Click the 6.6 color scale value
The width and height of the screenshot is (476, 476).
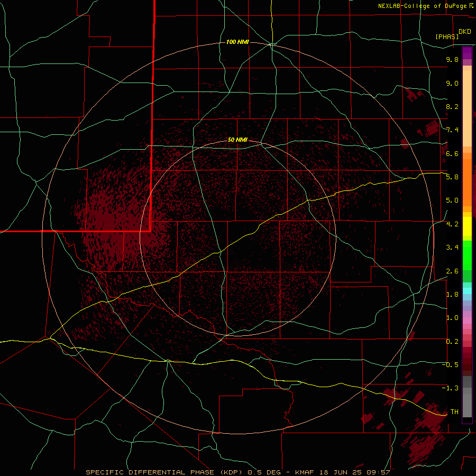pos(452,153)
